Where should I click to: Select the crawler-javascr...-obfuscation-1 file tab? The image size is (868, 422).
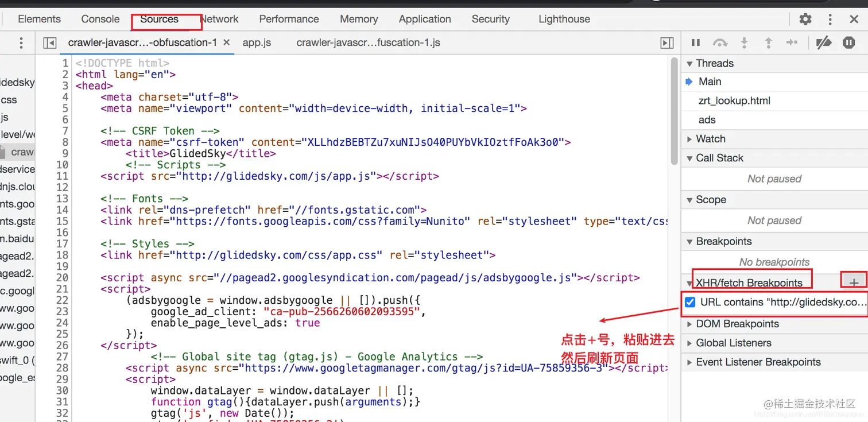142,42
